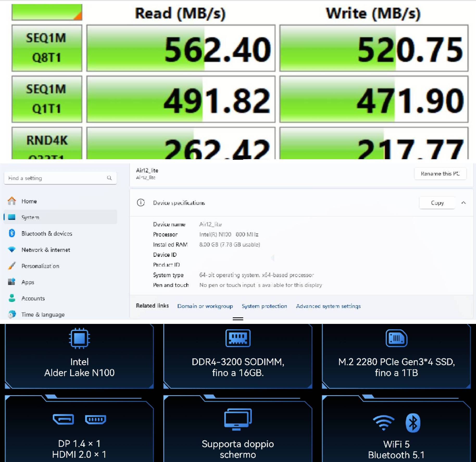Click the Accounts person icon
The height and width of the screenshot is (462, 476).
click(12, 298)
